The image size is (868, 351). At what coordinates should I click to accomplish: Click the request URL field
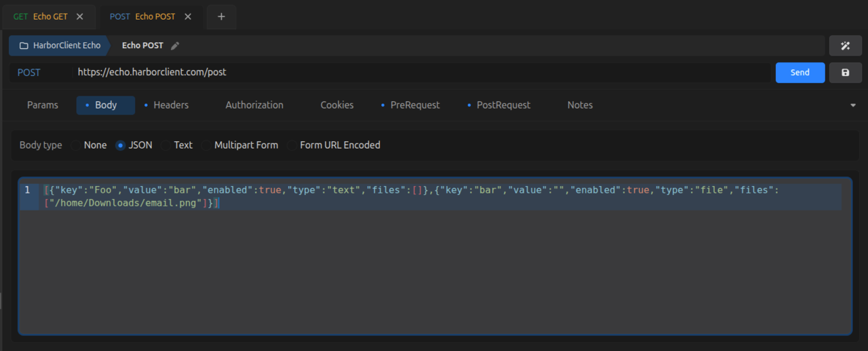tap(420, 72)
